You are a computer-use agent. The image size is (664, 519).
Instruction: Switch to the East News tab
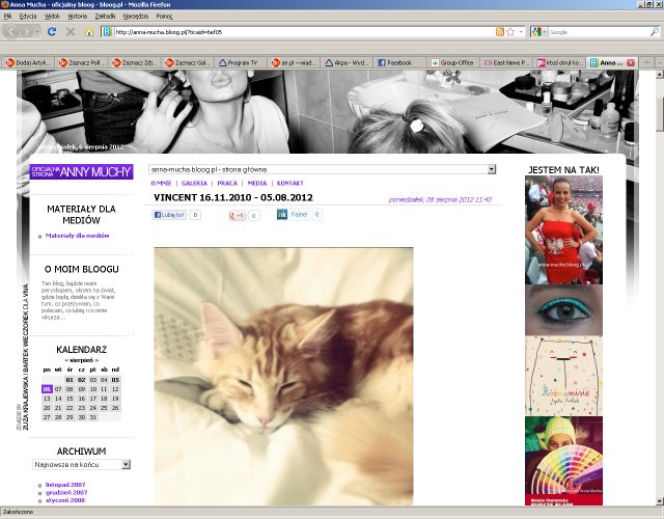(x=506, y=63)
